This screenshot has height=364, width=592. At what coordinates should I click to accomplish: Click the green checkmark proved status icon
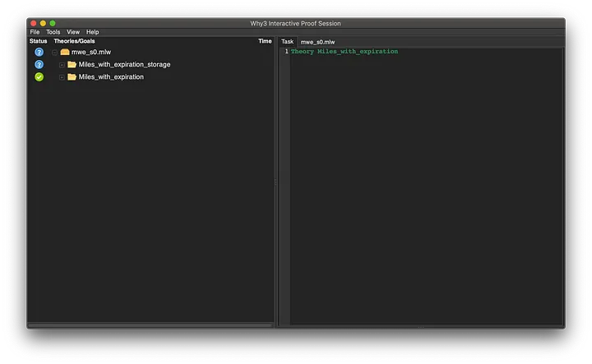pos(39,76)
